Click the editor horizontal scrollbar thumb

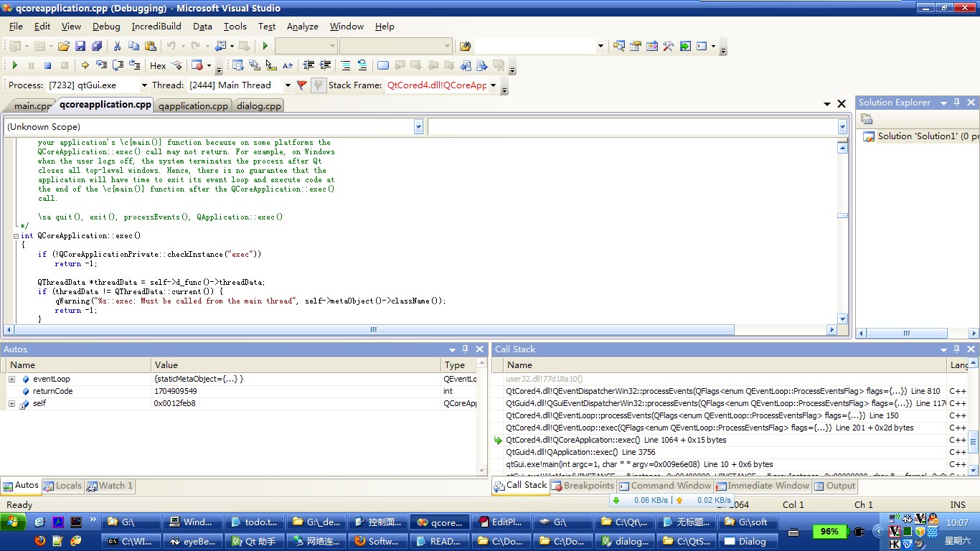[x=373, y=330]
